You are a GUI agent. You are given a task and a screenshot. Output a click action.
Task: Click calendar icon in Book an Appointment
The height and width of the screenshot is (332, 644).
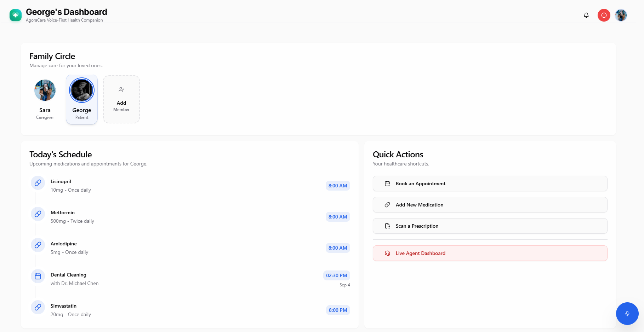coord(387,184)
